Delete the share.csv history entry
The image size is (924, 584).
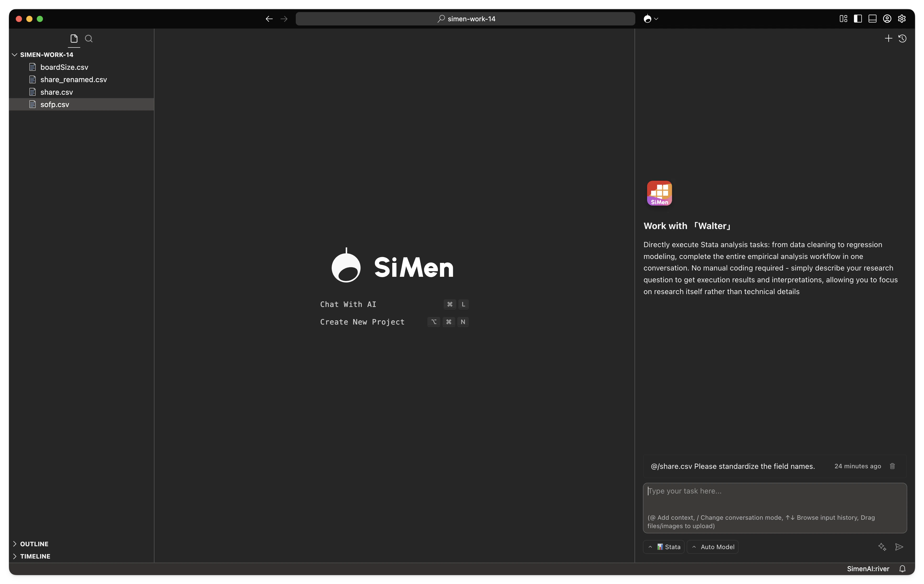pos(892,466)
